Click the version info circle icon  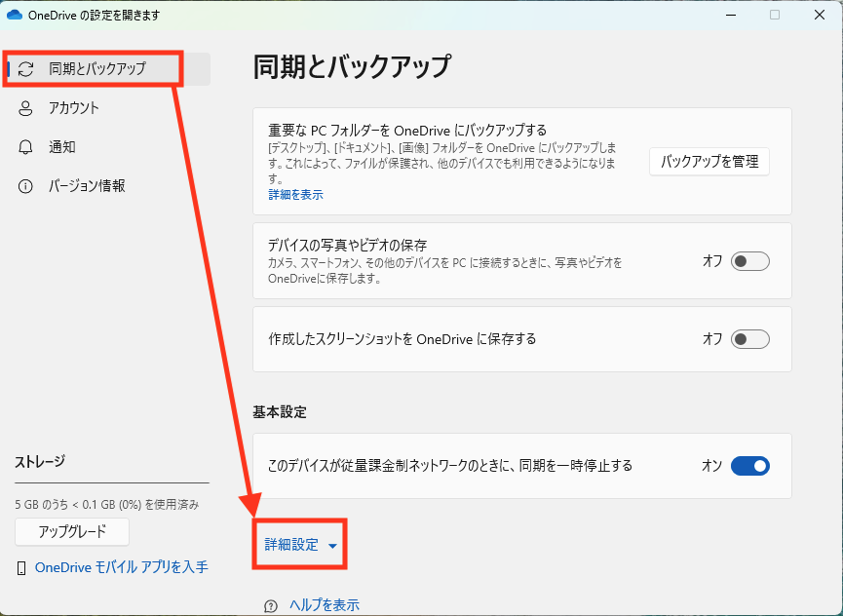pos(25,186)
